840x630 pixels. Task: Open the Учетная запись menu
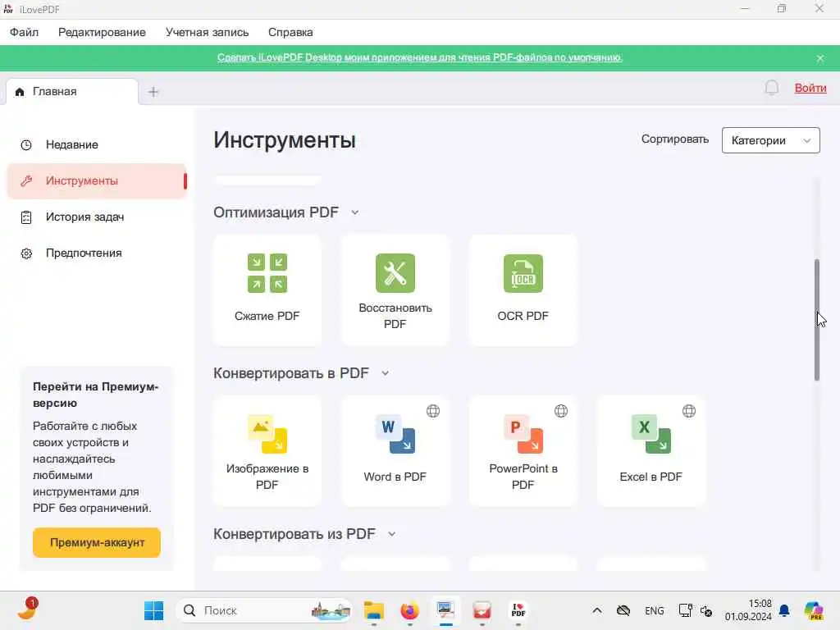(208, 32)
